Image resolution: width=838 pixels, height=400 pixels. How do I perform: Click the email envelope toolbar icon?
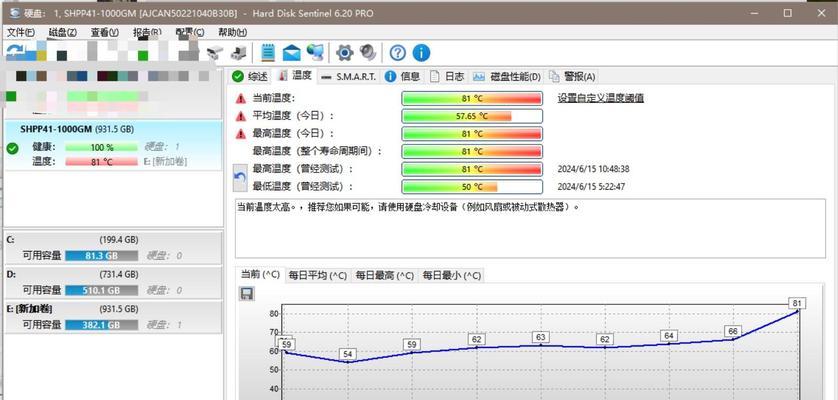[291, 52]
